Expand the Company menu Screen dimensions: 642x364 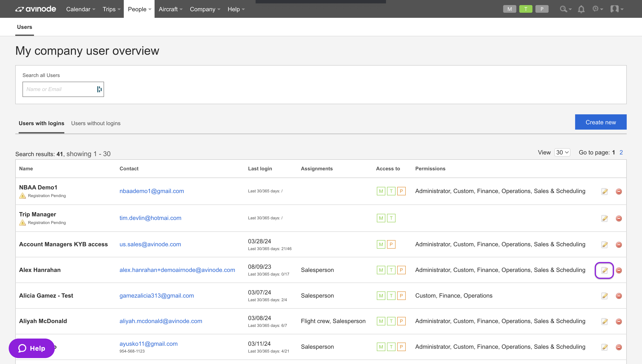click(205, 9)
